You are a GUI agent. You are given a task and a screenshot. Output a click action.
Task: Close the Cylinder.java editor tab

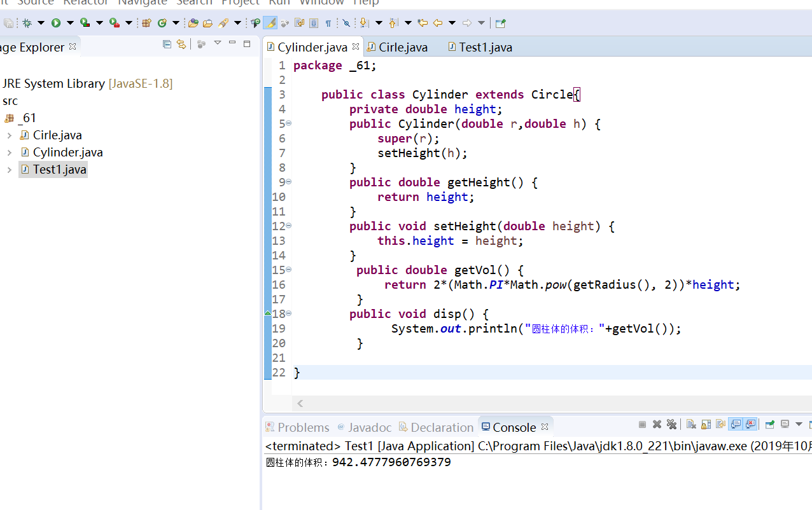(x=356, y=46)
